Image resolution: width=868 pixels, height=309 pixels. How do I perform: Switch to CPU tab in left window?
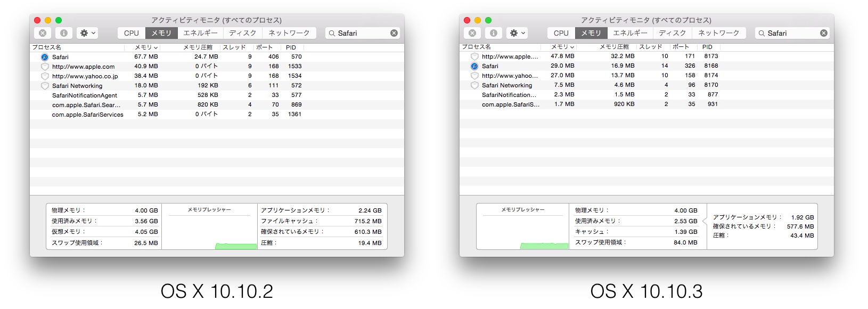pyautogui.click(x=132, y=33)
